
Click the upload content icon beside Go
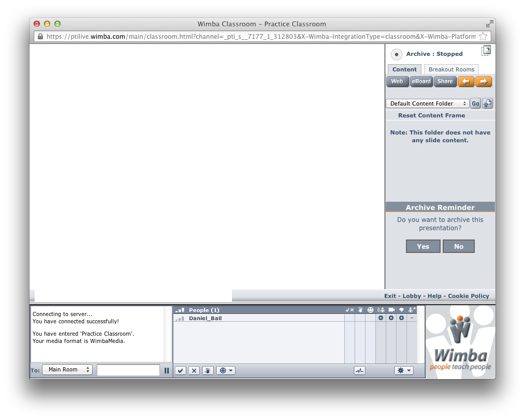coord(488,103)
